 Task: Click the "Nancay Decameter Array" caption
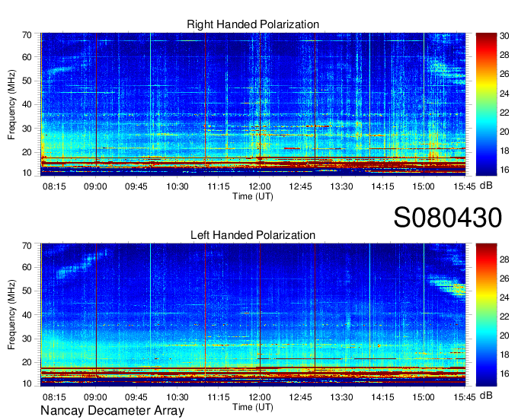coord(112,411)
